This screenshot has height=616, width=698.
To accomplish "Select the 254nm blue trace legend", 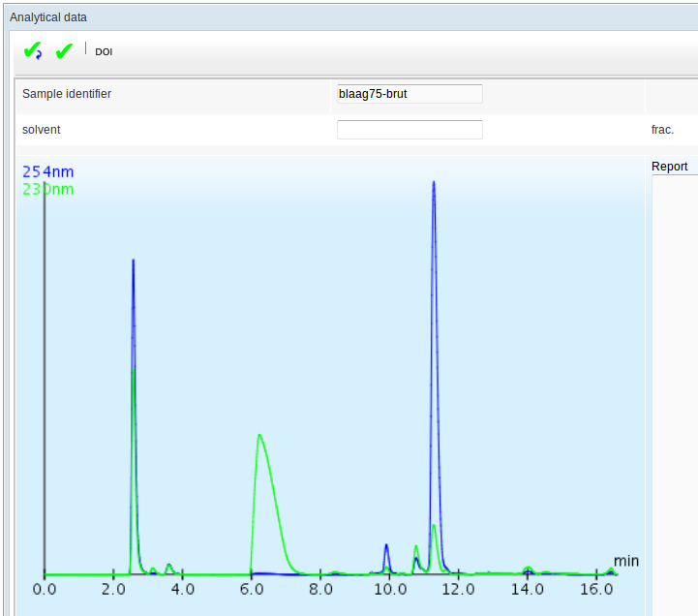I will pyautogui.click(x=48, y=172).
